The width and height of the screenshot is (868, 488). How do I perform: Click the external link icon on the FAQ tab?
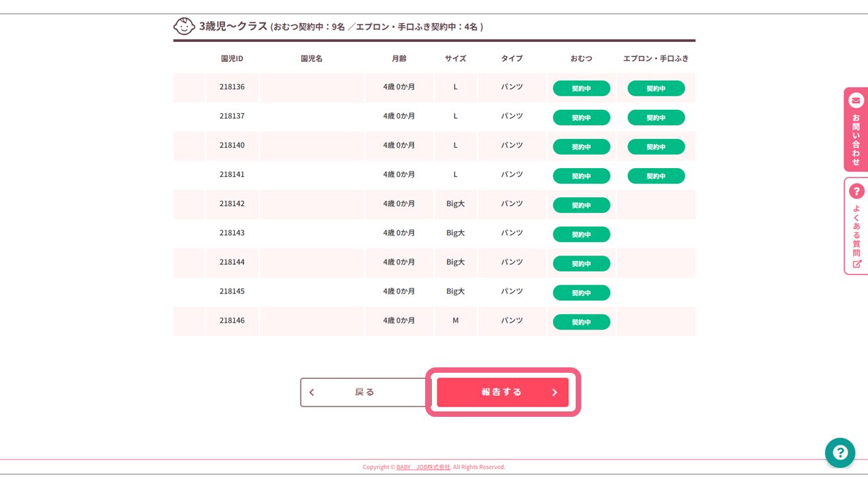[x=856, y=264]
